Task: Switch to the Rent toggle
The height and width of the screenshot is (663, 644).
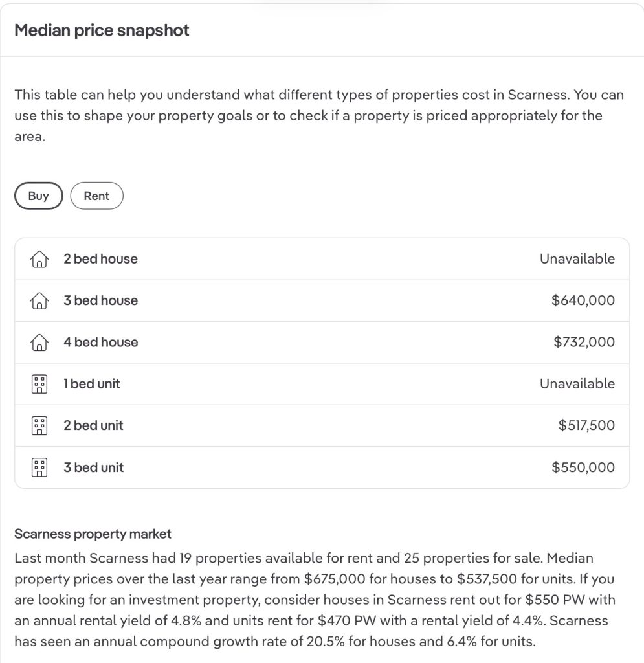Action: tap(96, 196)
